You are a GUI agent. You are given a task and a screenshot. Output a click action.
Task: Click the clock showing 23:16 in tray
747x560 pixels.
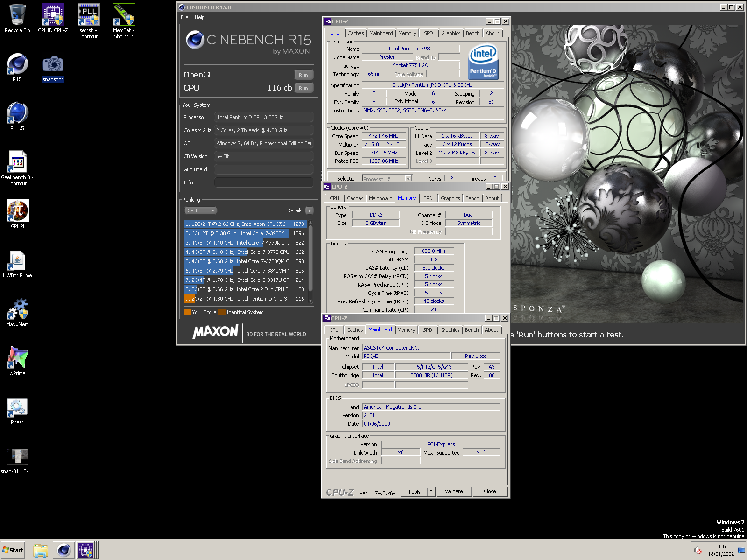pos(721,546)
